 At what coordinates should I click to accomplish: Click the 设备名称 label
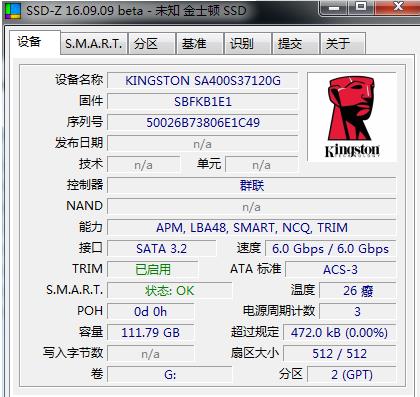(79, 80)
